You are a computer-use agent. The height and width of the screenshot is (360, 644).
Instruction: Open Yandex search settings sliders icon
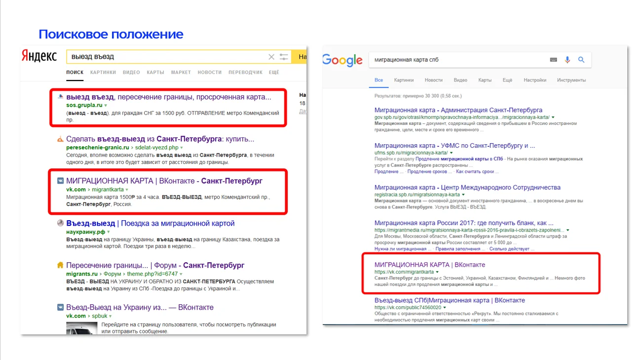pyautogui.click(x=284, y=57)
